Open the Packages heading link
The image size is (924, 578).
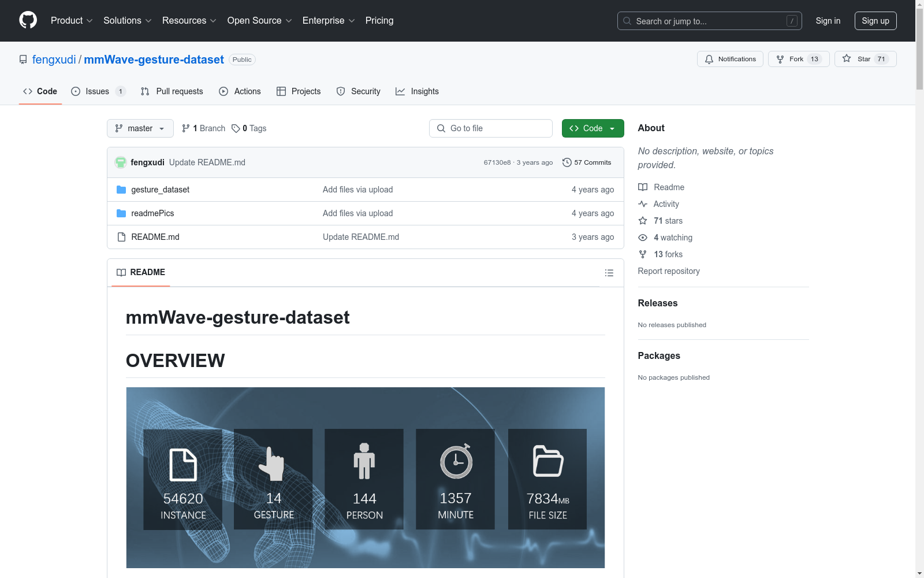click(659, 355)
